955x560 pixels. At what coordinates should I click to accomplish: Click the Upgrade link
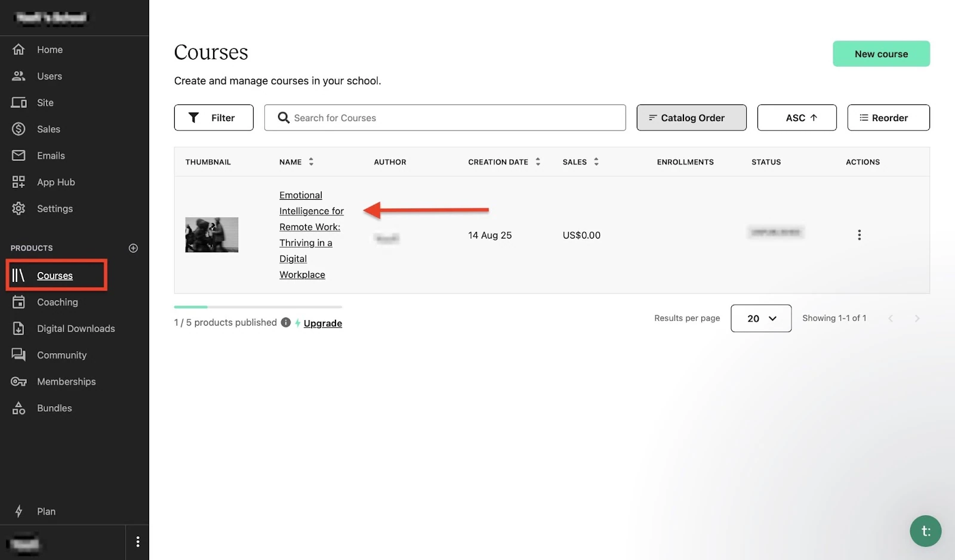323,323
